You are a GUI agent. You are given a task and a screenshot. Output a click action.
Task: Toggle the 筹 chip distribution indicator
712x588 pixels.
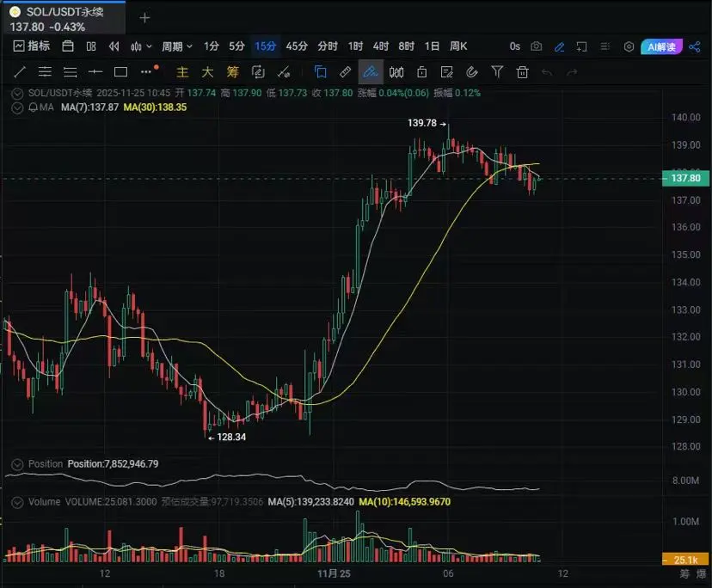coord(232,71)
